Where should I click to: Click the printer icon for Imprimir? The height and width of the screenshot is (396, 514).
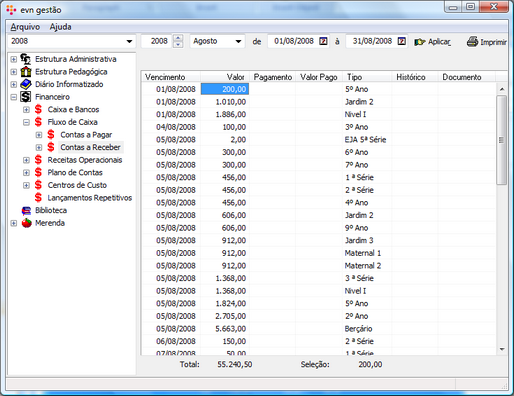tap(472, 41)
